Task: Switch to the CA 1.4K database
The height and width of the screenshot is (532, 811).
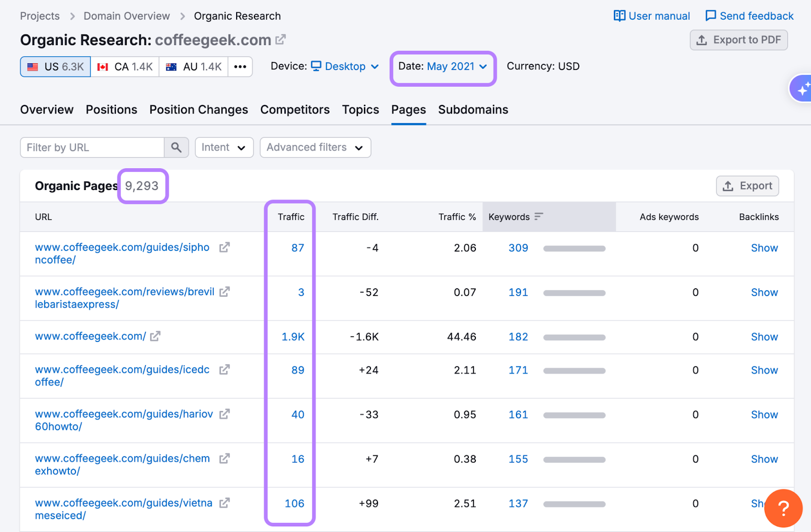Action: 125,67
